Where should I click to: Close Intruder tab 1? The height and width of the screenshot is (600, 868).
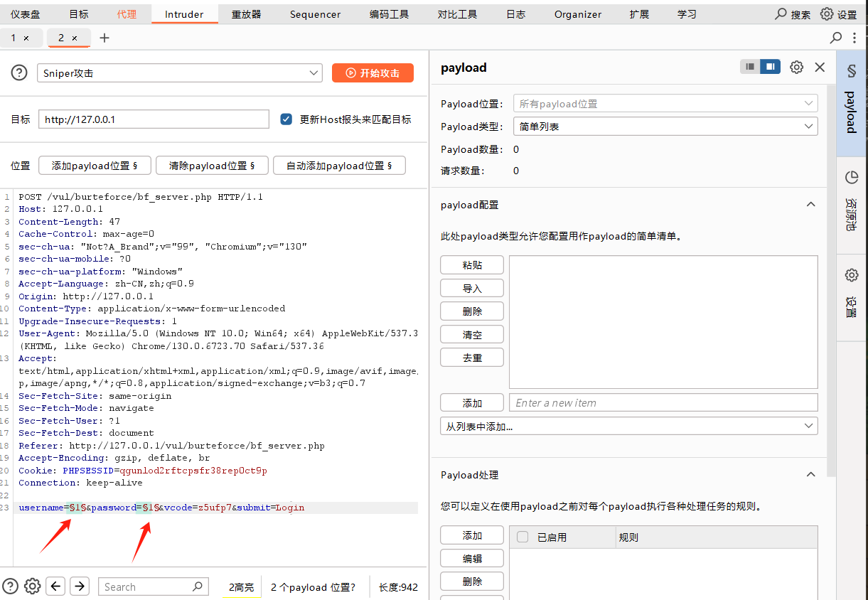(x=26, y=38)
